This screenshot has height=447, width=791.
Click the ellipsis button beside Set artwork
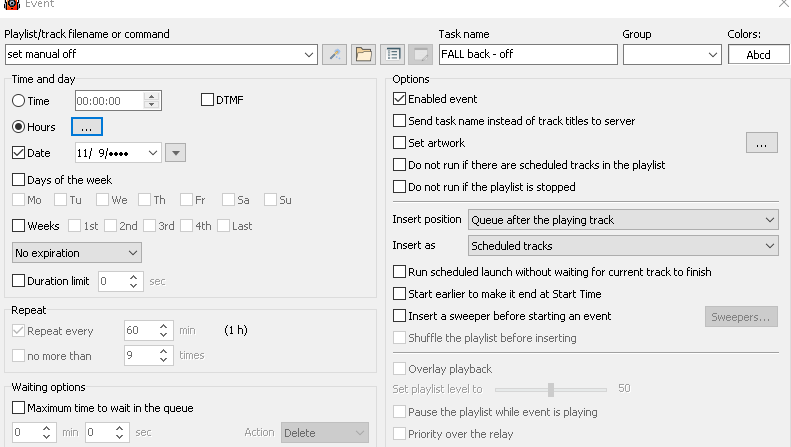click(x=761, y=143)
